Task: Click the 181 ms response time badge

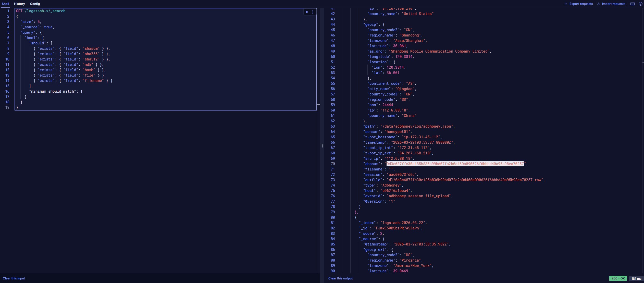Action: (636, 278)
